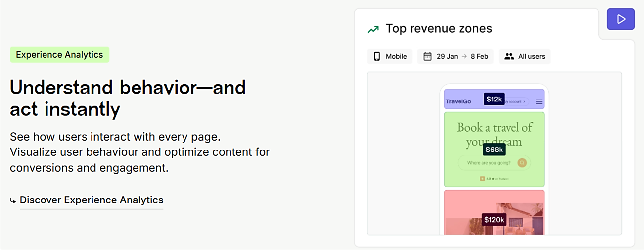Open the TravelGo hamburger menu icon
Screen dimensions: 644x250
tap(539, 102)
